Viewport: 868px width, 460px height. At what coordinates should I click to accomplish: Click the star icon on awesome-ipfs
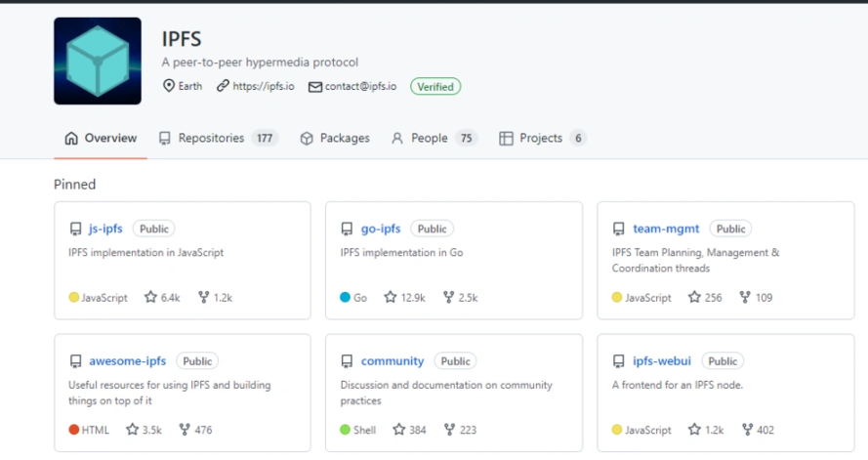pyautogui.click(x=133, y=430)
